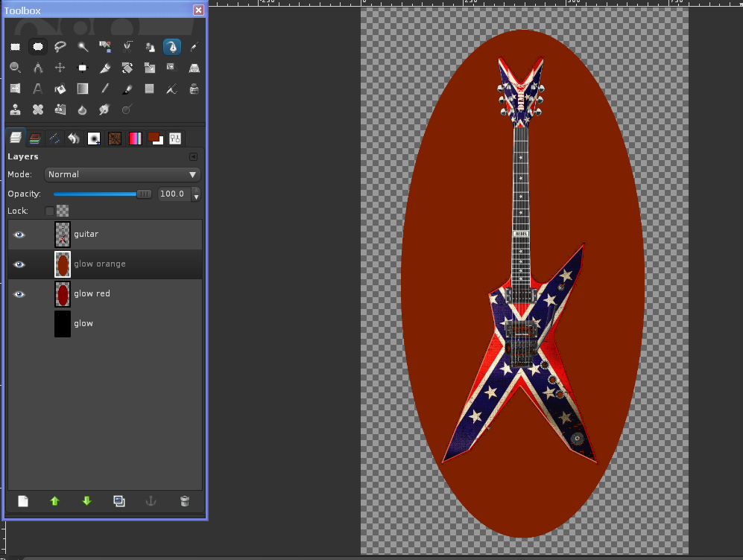The height and width of the screenshot is (560, 743).
Task: Select the Color Picker eyedropper tool
Action: coord(195,46)
